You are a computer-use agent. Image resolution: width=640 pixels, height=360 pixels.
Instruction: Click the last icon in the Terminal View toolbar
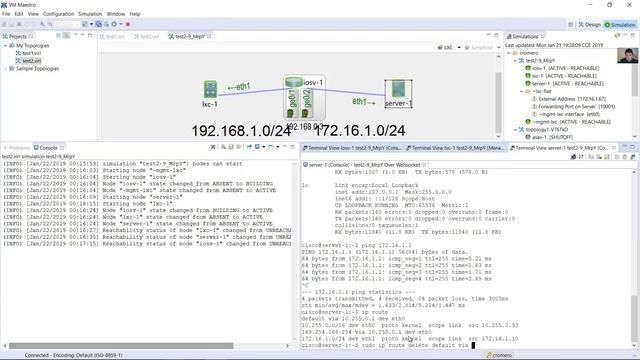tap(633, 157)
